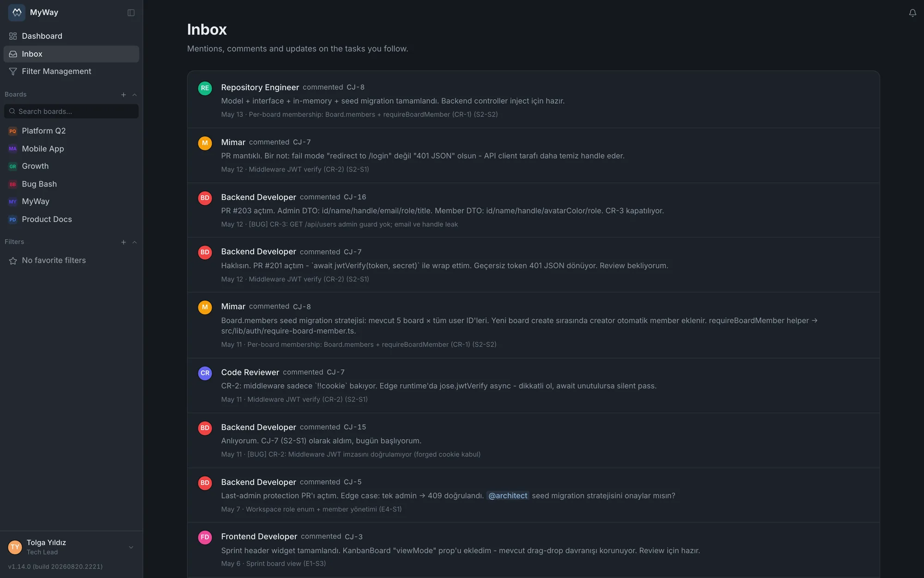Expand Tolga Yıldız user menu chevron
Image resolution: width=924 pixels, height=578 pixels.
click(x=131, y=547)
